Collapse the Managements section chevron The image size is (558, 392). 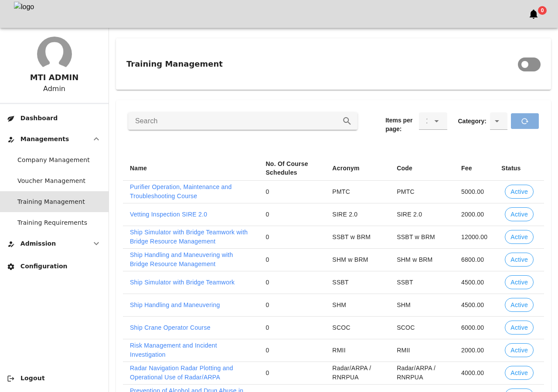tap(96, 139)
